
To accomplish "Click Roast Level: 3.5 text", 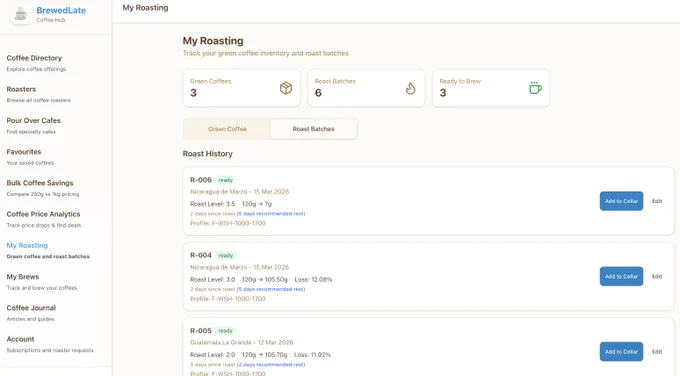I will tap(212, 204).
